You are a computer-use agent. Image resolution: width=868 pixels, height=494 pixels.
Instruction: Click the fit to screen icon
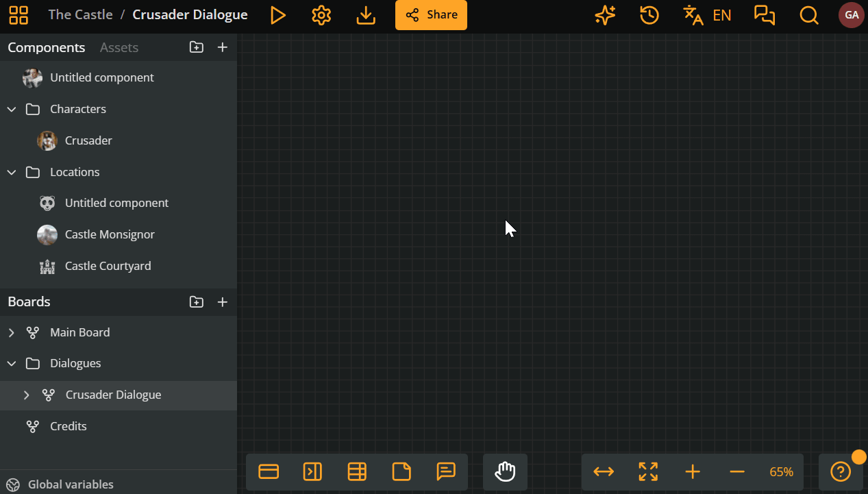click(648, 471)
